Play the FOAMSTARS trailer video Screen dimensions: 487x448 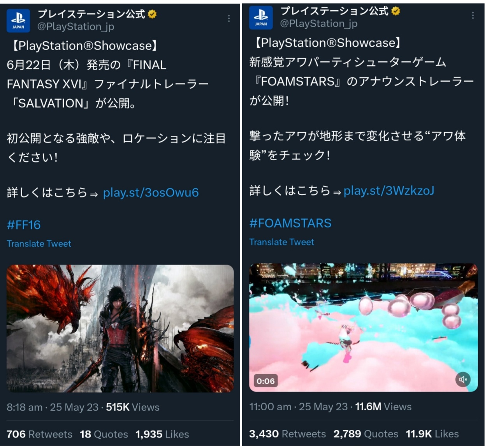[363, 327]
